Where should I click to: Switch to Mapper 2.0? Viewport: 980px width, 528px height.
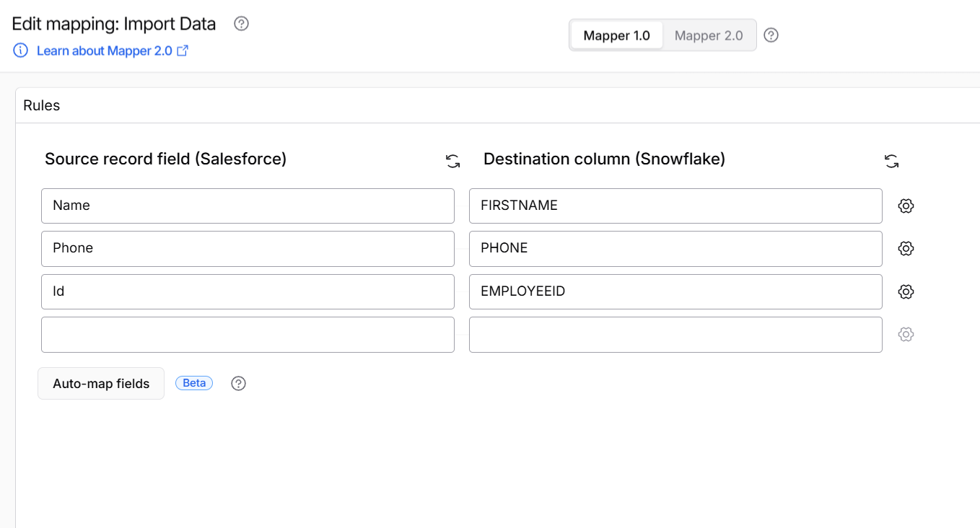[x=708, y=35]
